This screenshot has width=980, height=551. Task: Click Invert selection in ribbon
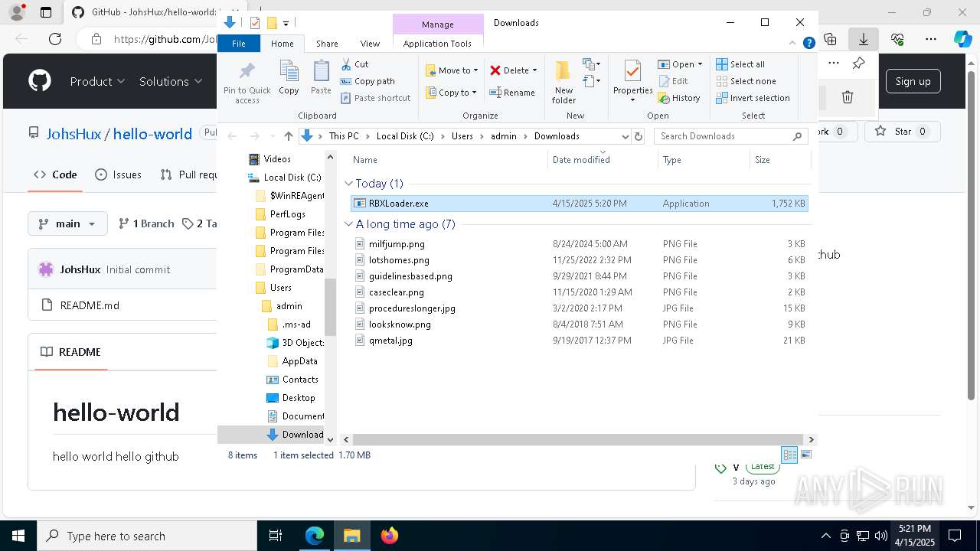[753, 98]
